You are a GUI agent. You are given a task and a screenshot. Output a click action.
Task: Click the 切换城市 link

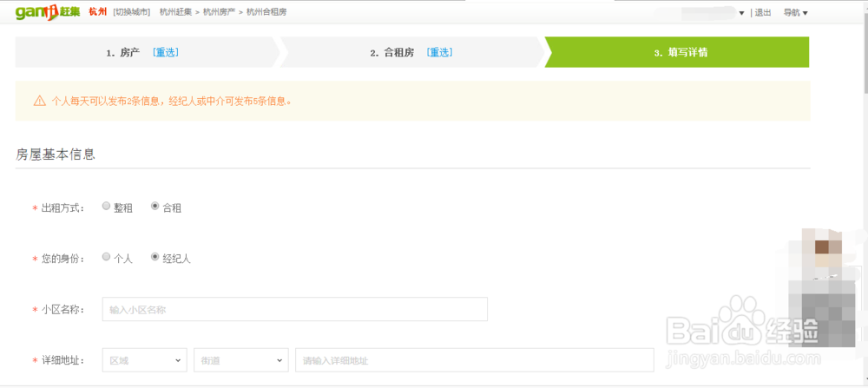131,12
